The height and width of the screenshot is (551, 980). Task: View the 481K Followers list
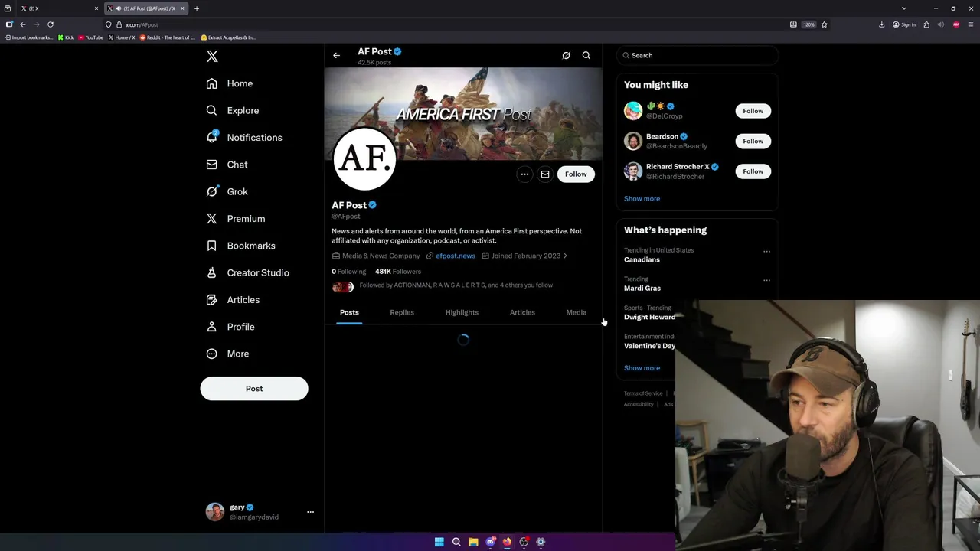398,272
